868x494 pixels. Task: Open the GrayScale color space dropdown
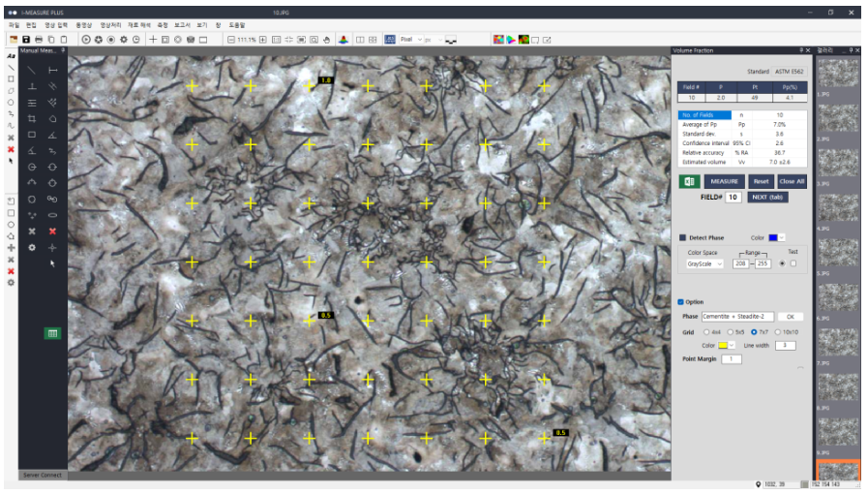704,264
